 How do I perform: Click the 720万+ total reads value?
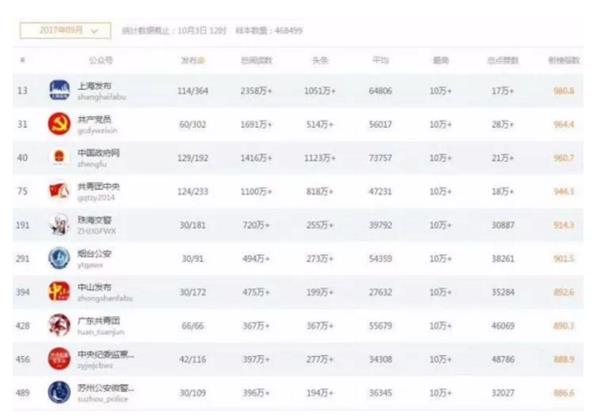[x=256, y=225]
